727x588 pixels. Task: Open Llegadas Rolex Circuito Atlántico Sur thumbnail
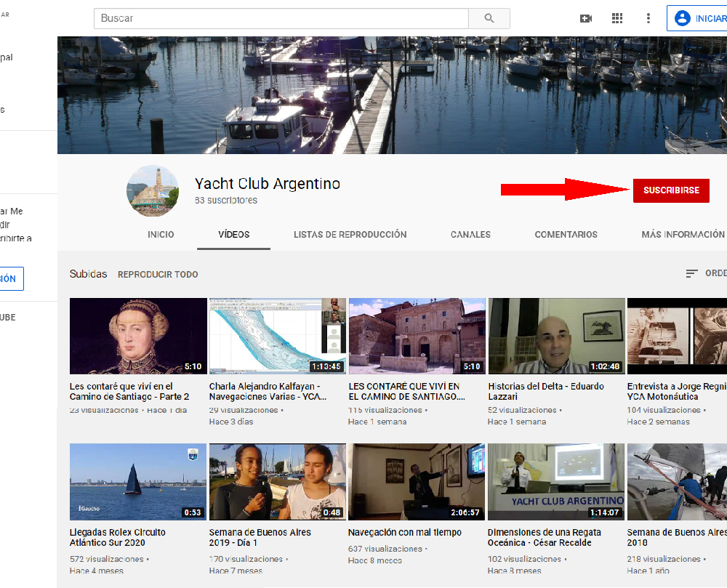click(137, 481)
